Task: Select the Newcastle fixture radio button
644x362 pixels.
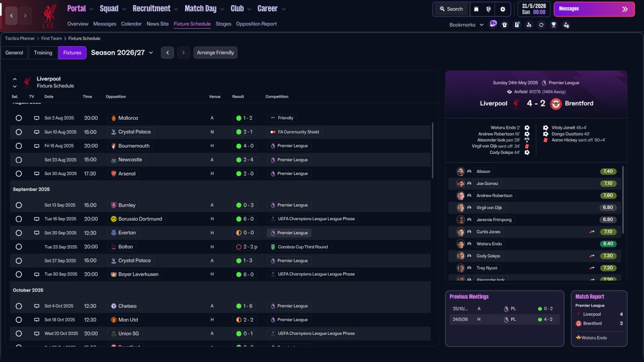Action: pos(19,160)
